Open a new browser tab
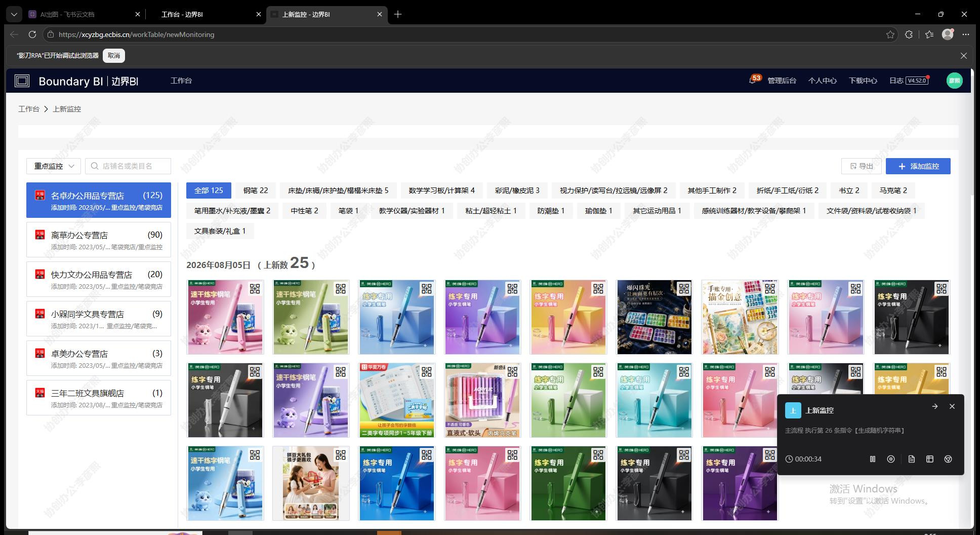 (x=398, y=14)
